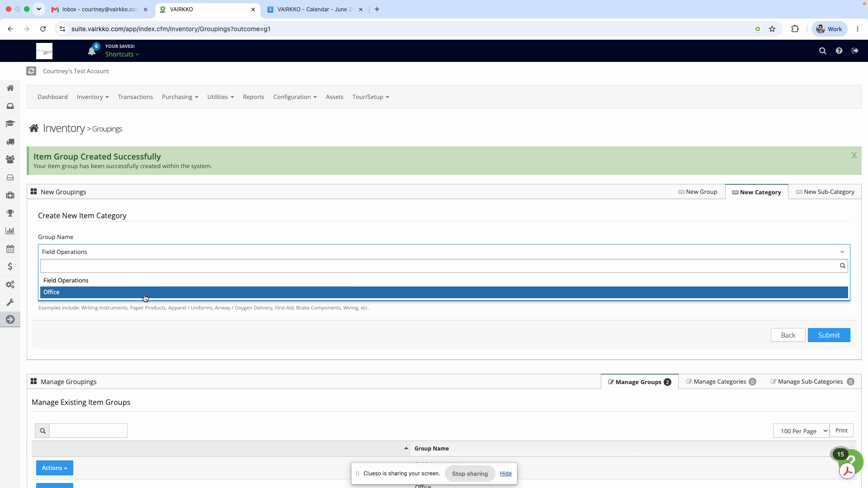868x488 pixels.
Task: Expand sidebar with the arrow circle icon
Action: point(10,319)
